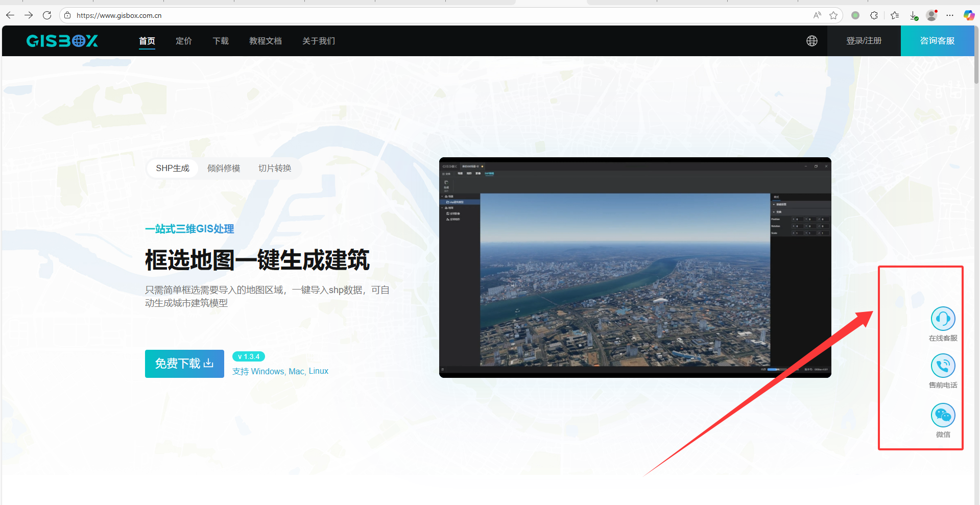The height and width of the screenshot is (505, 980).
Task: Add page to favorites star icon
Action: (833, 15)
